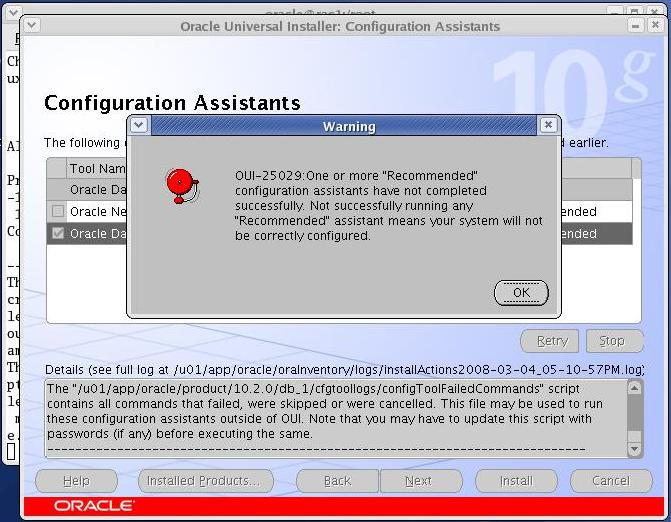
Task: Click the installActions log path text
Action: 408,370
